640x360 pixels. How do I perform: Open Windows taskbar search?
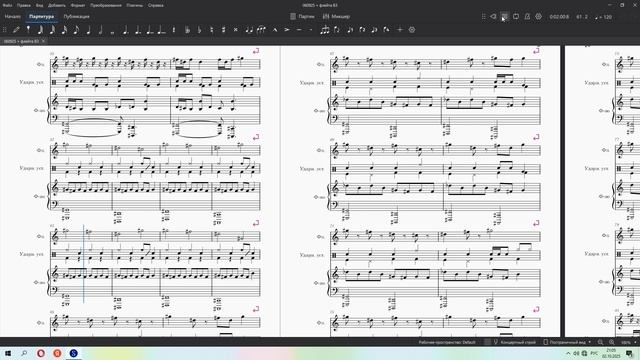click(x=24, y=353)
